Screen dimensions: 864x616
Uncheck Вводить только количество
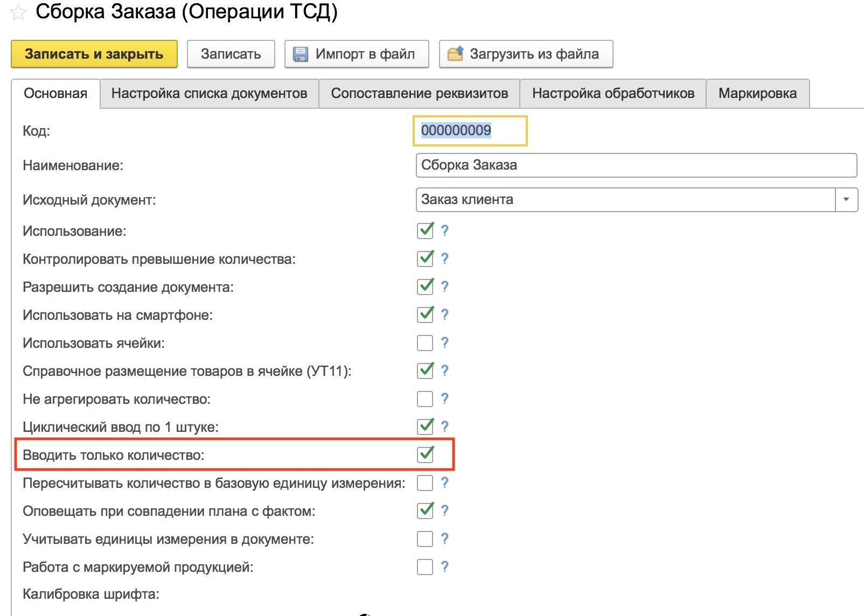click(x=426, y=454)
